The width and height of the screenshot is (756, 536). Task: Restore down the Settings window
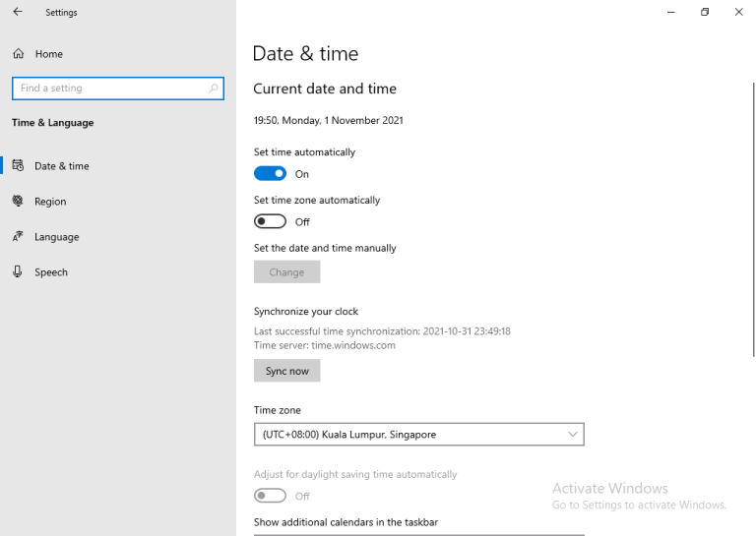pyautogui.click(x=705, y=12)
